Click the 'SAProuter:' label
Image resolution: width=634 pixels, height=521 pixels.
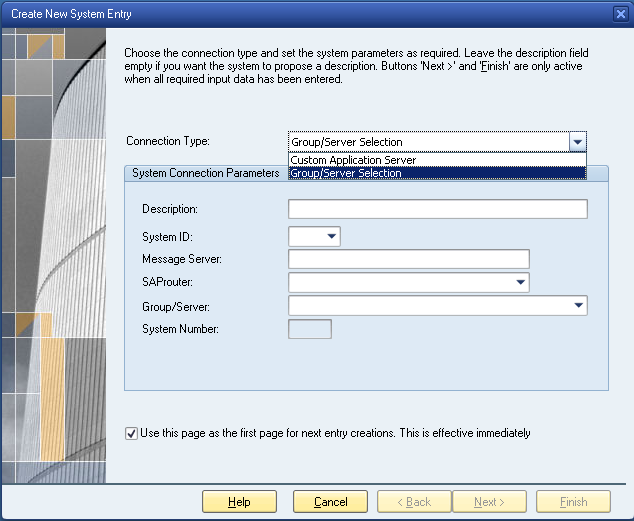167,282
